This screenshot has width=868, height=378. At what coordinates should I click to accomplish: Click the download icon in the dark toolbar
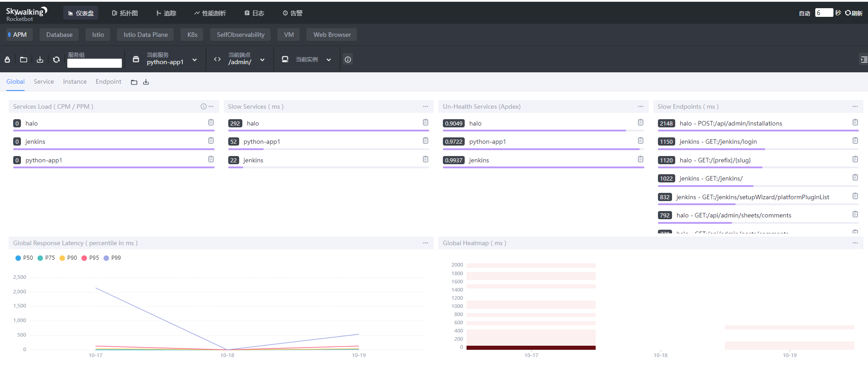(40, 60)
